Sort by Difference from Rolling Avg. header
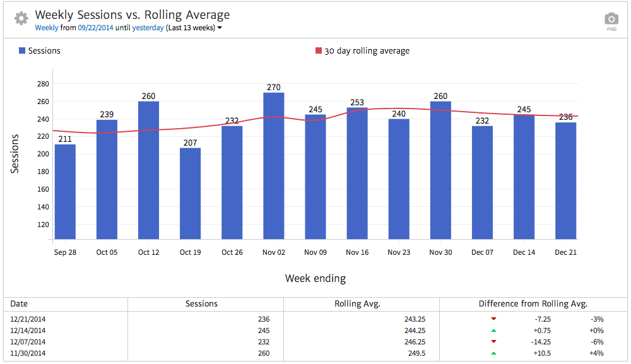 click(533, 304)
